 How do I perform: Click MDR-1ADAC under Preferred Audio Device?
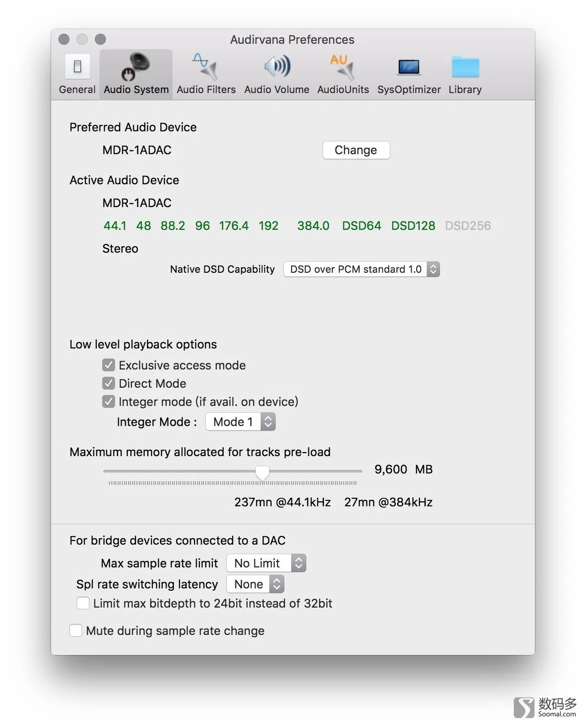click(137, 150)
